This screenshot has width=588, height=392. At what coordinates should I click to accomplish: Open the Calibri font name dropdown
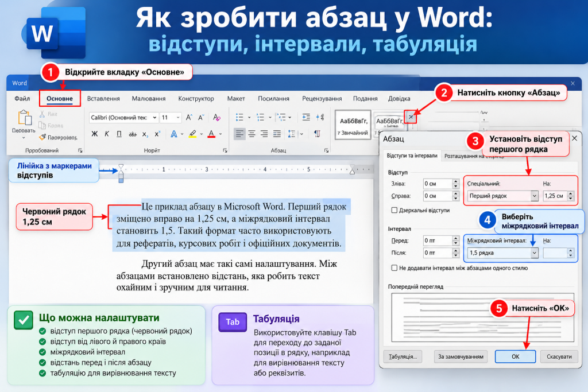click(154, 118)
